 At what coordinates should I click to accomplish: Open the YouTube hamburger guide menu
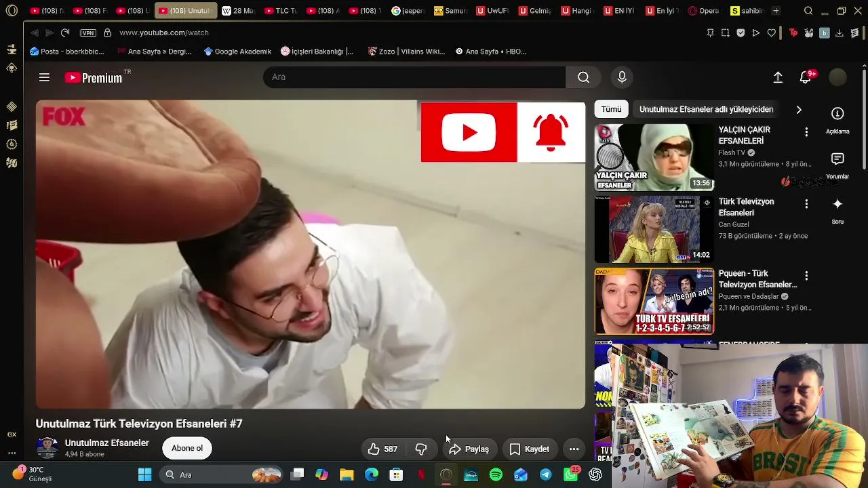[44, 77]
